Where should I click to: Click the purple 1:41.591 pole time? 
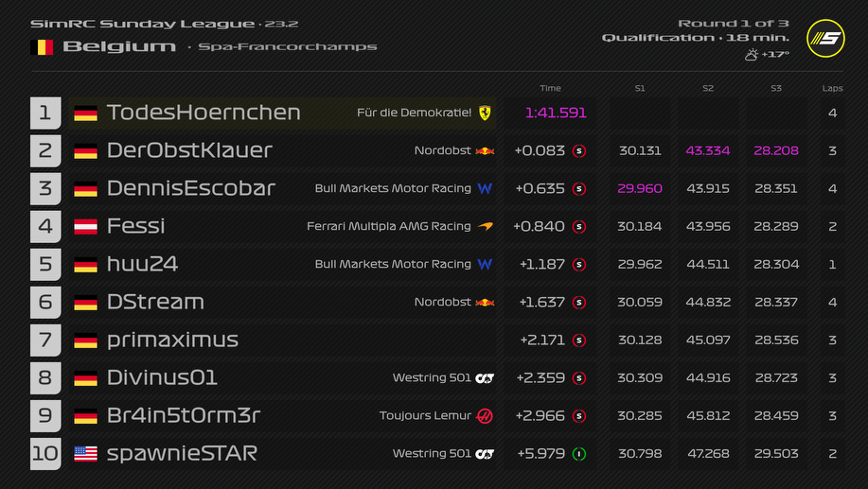tap(556, 113)
